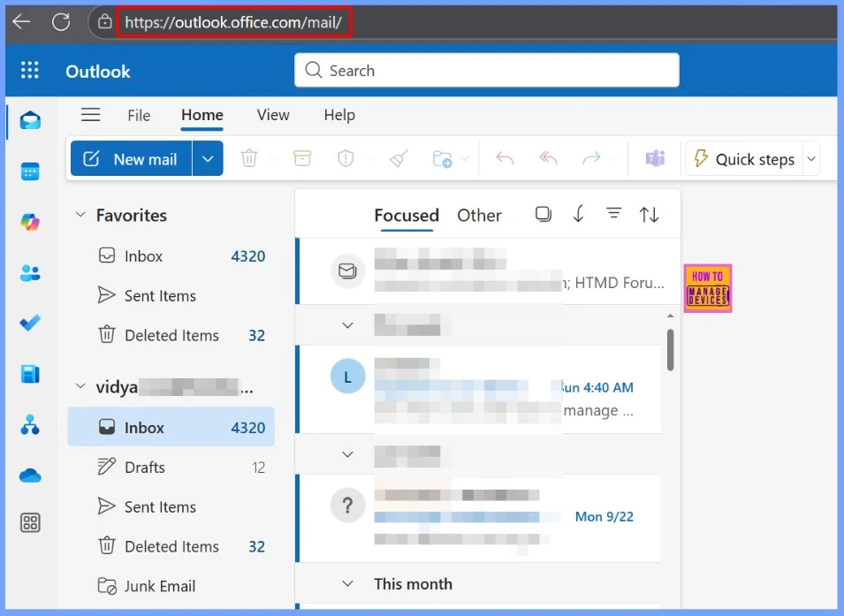Share conversation to Microsoft Teams icon

[655, 158]
